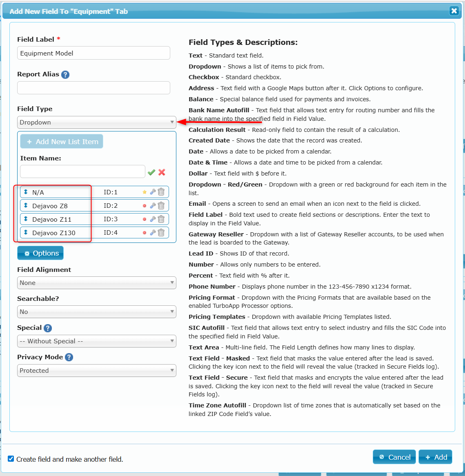This screenshot has width=465, height=476.
Task: Click the Add button
Action: tap(436, 457)
